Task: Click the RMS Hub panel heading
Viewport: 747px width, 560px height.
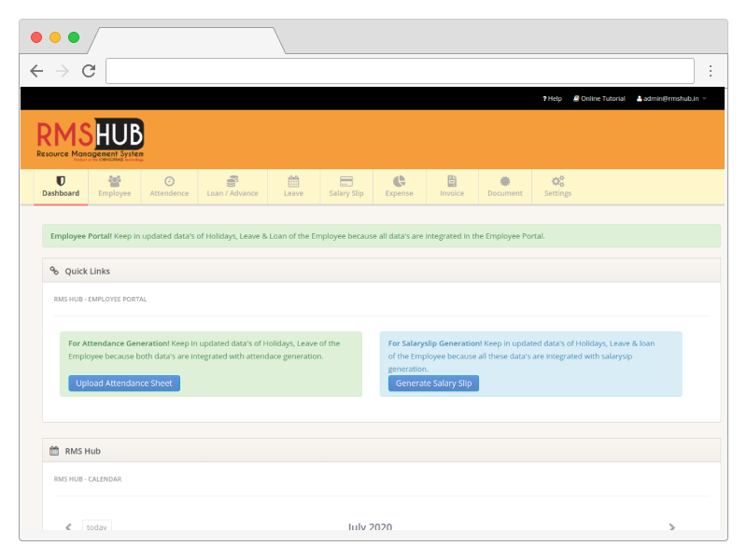Action: click(x=82, y=451)
